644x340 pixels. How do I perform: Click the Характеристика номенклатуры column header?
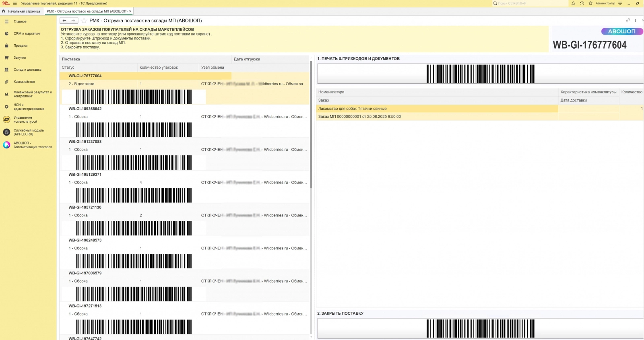[588, 92]
